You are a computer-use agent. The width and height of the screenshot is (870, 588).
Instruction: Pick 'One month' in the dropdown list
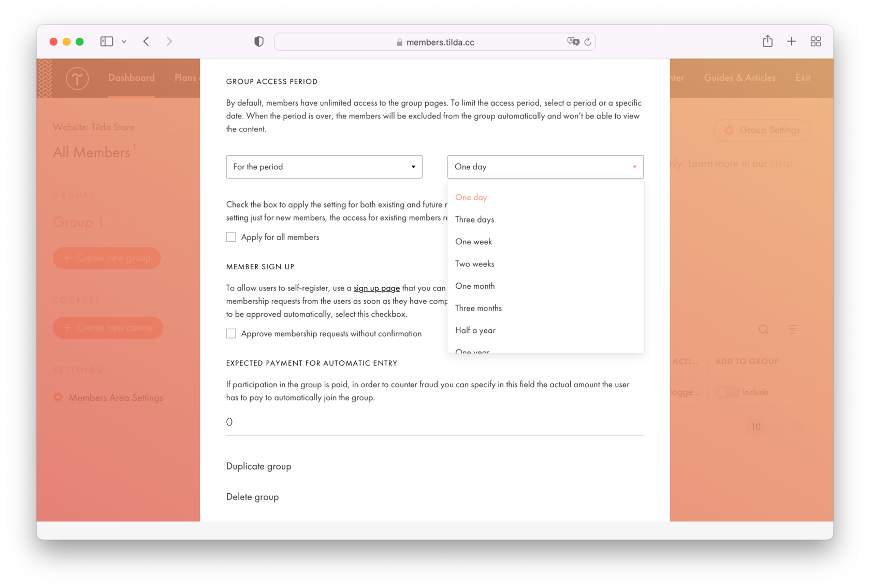pyautogui.click(x=475, y=286)
